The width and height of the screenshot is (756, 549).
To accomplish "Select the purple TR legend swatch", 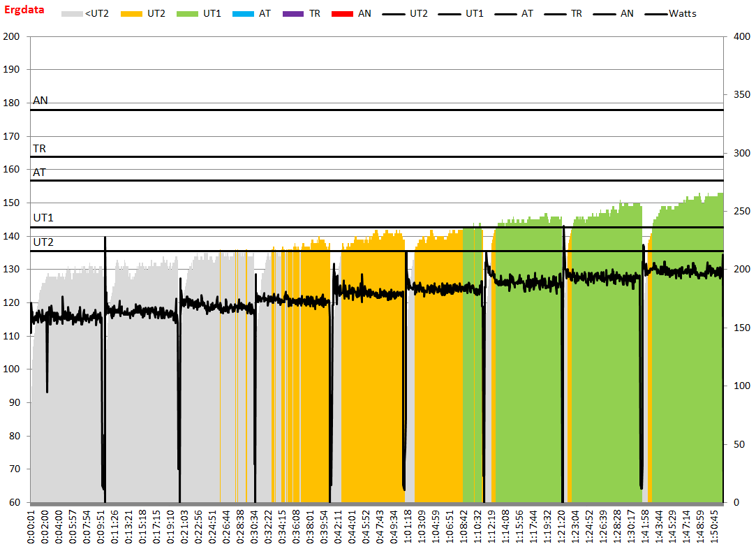I will (x=295, y=13).
